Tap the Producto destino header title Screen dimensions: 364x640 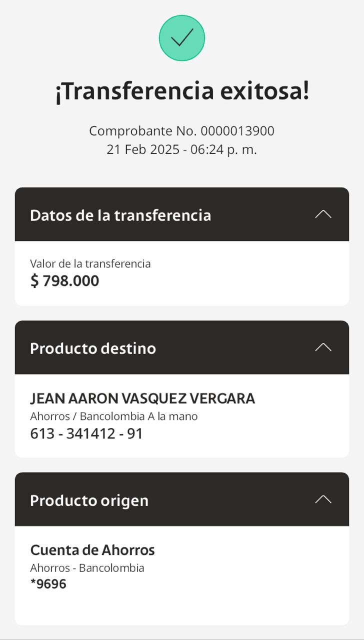coord(93,348)
